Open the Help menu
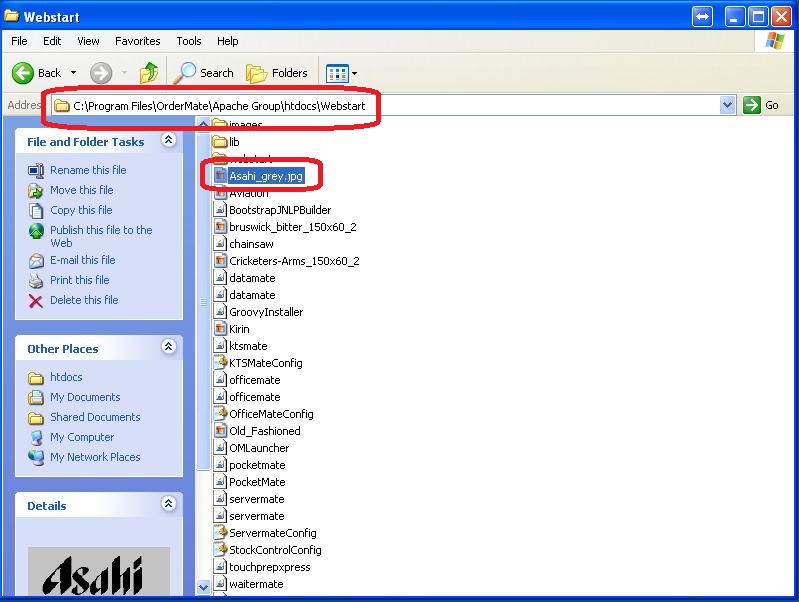 click(x=227, y=41)
